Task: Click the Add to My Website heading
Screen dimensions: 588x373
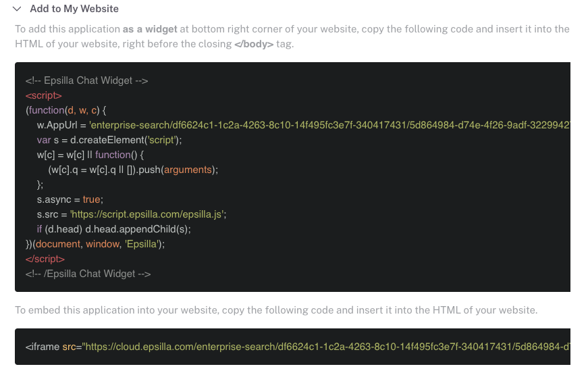Action: coord(74,9)
